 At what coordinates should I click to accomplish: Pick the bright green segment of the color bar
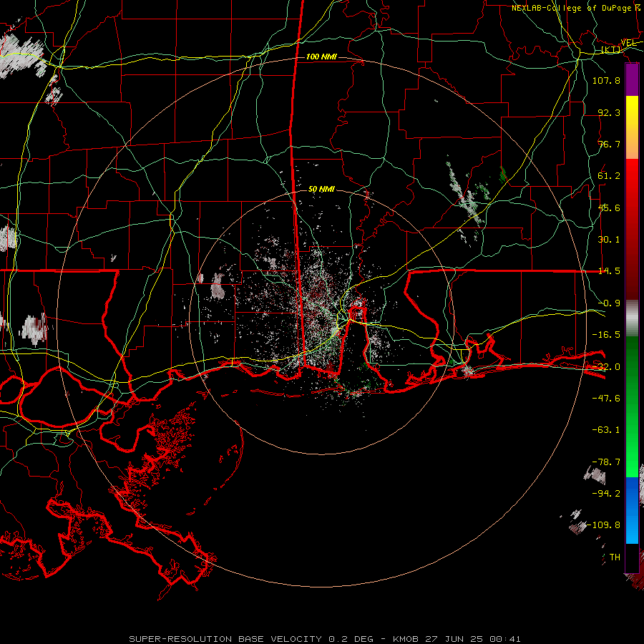coord(632,444)
